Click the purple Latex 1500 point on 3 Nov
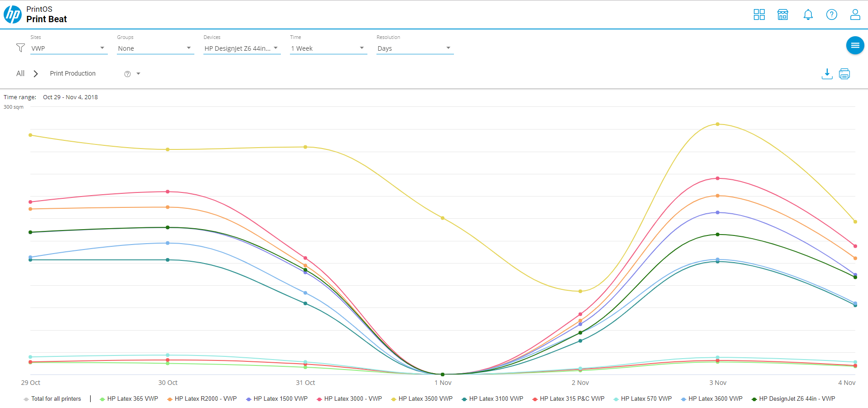 click(718, 212)
